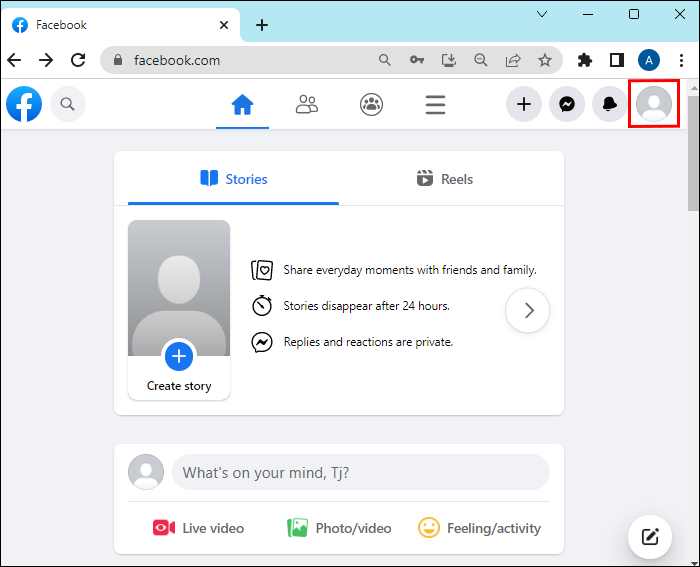
Task: Click the site lock icon
Action: click(x=118, y=60)
